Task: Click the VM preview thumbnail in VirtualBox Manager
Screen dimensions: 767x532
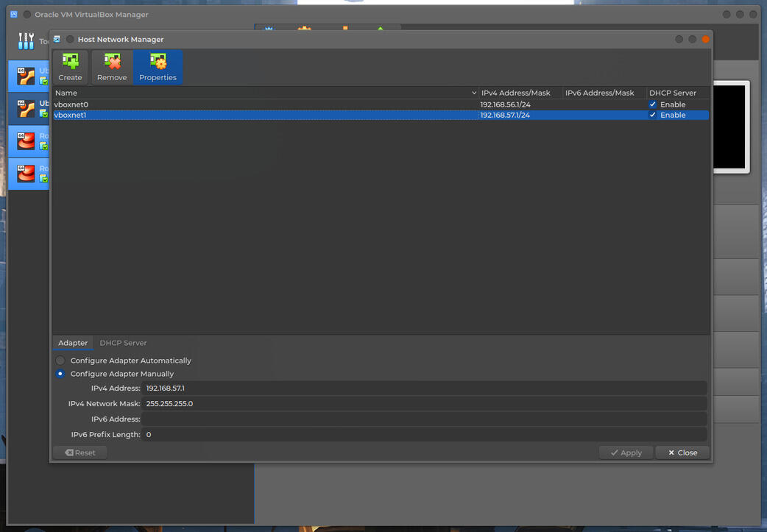Action: 729,127
